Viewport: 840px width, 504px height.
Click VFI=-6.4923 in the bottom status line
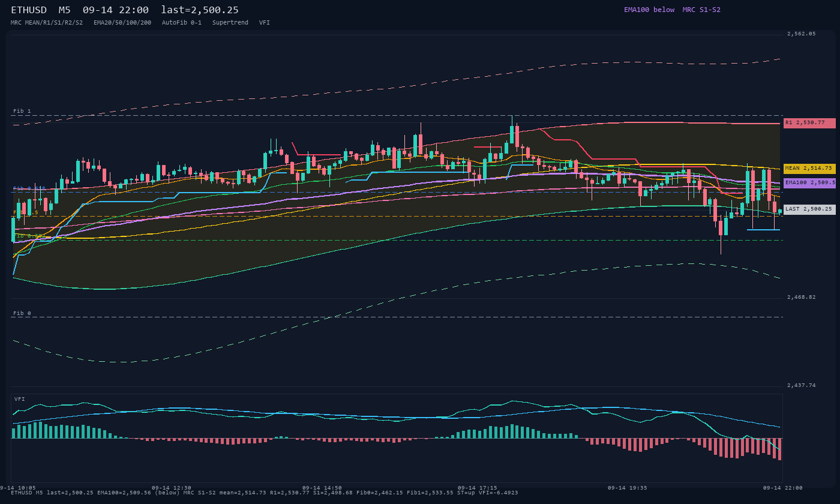pyautogui.click(x=499, y=493)
